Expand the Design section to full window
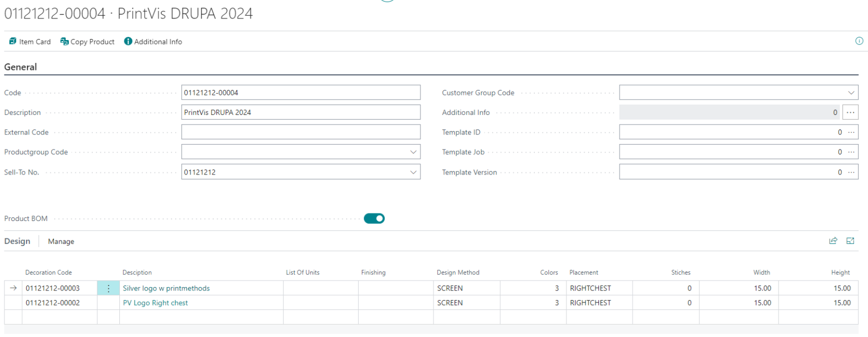Viewport: 868px width, 337px height. tap(850, 241)
